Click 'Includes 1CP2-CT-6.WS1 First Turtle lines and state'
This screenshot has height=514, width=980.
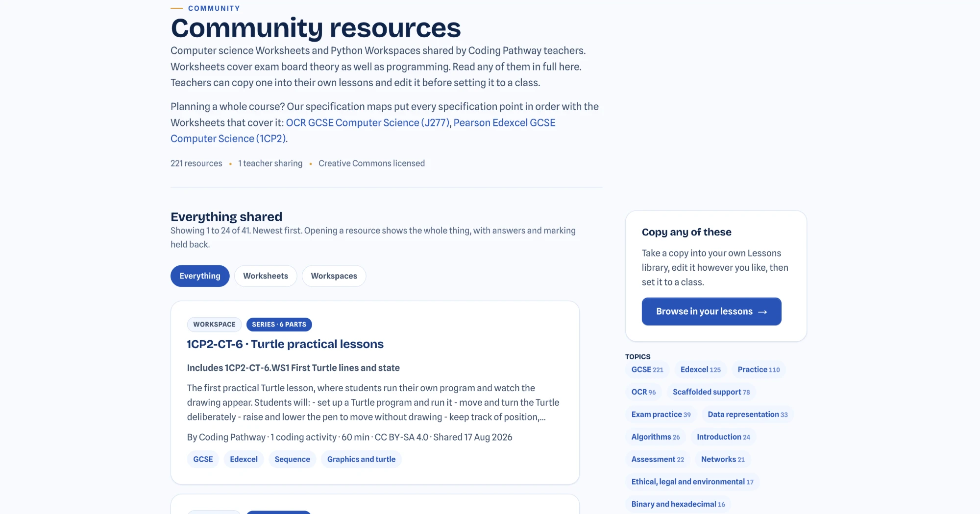click(x=293, y=368)
